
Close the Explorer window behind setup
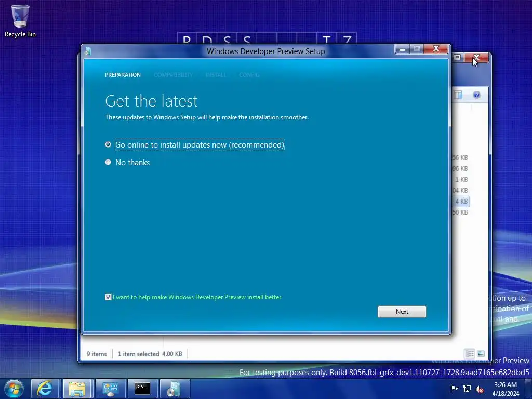(x=477, y=57)
